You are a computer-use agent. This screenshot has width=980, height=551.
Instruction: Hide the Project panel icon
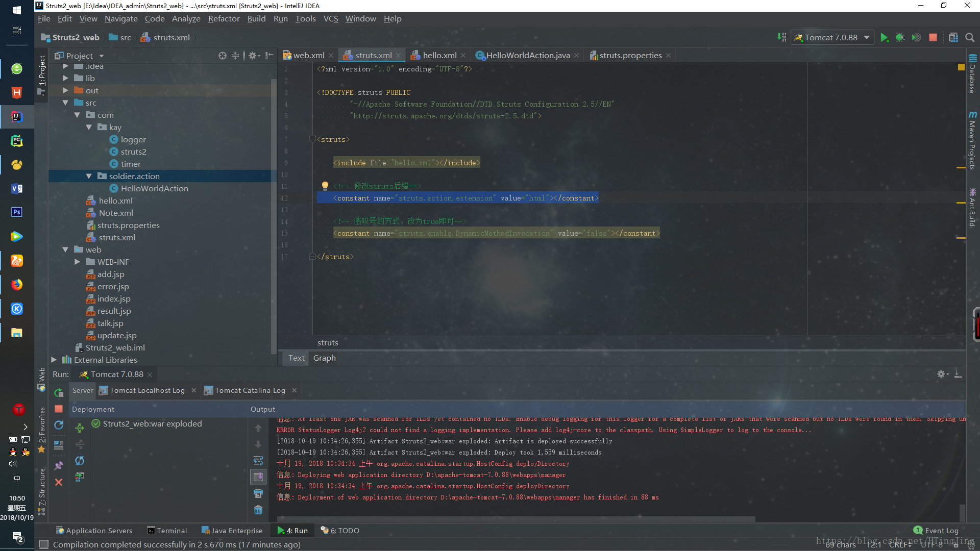(269, 56)
